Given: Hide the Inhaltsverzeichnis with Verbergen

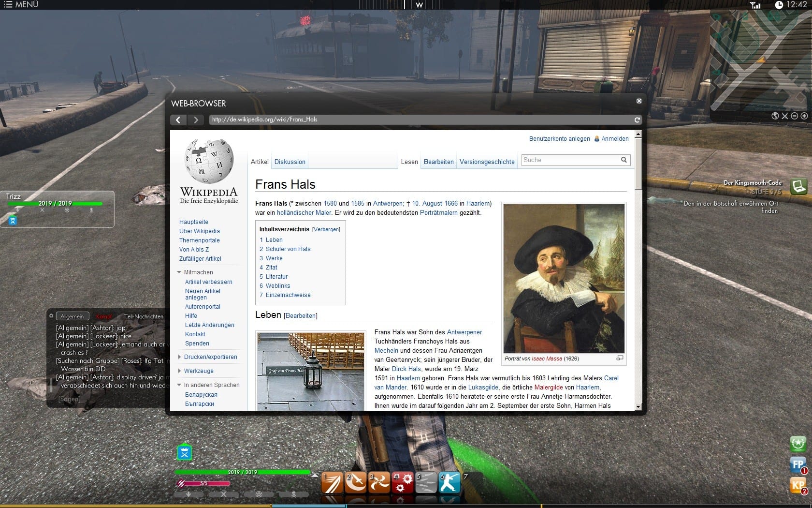Looking at the screenshot, I should 326,230.
